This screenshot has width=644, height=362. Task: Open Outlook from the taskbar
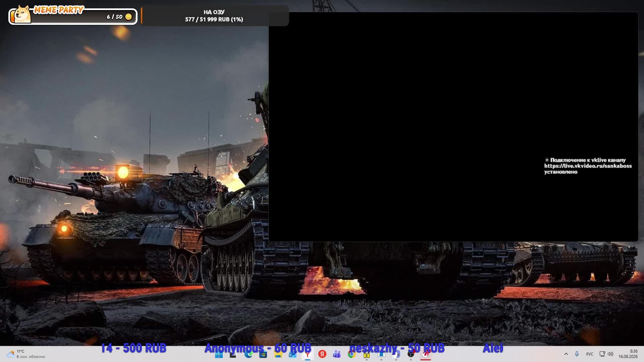click(292, 354)
